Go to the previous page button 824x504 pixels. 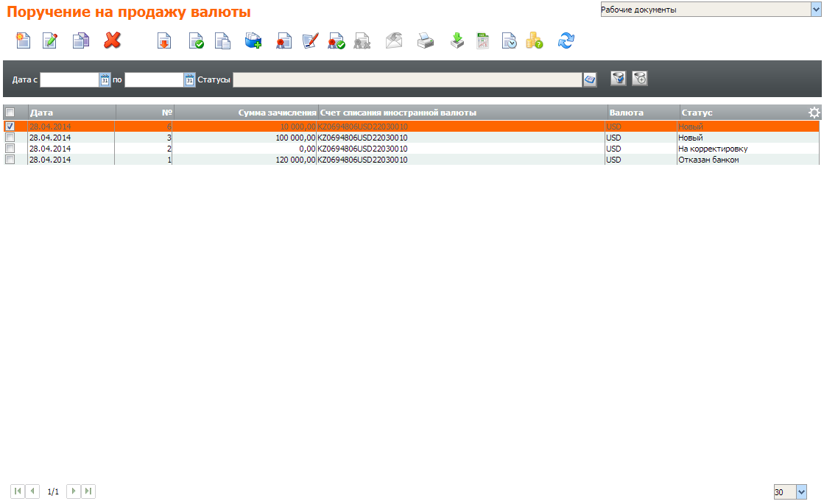[32, 491]
